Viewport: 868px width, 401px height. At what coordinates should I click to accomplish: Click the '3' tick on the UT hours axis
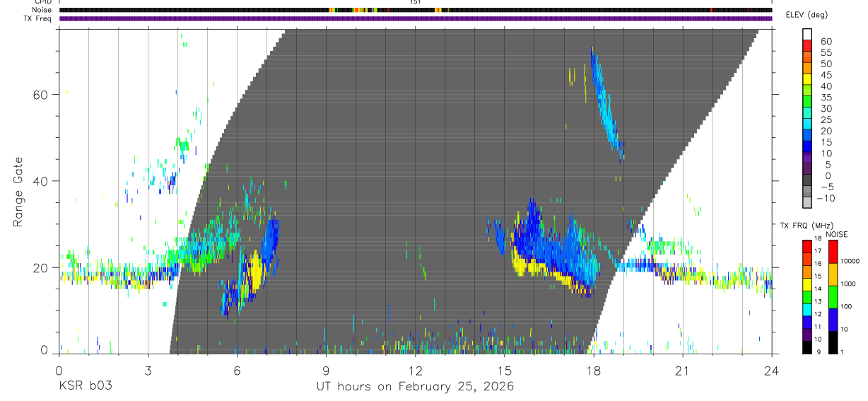coord(148,370)
